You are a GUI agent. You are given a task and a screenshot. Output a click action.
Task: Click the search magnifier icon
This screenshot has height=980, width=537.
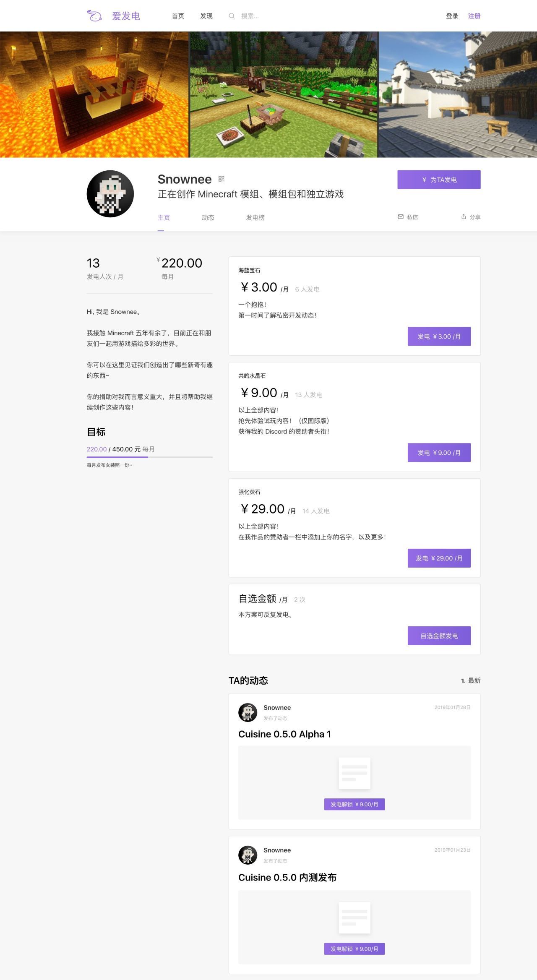[x=232, y=16]
